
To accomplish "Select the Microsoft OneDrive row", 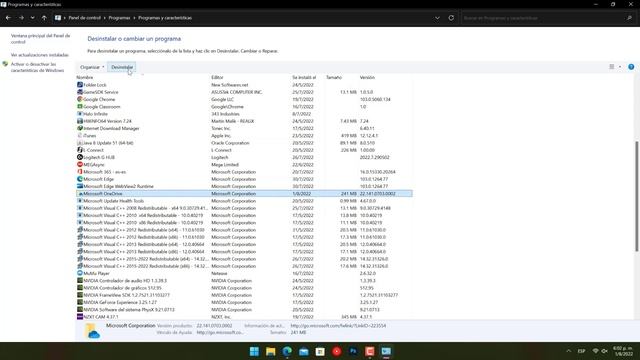I will coord(244,193).
